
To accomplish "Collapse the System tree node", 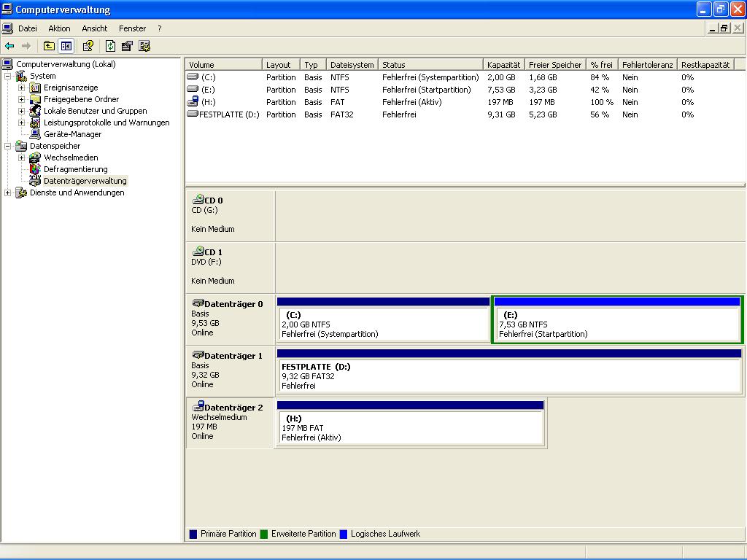I will pyautogui.click(x=8, y=76).
